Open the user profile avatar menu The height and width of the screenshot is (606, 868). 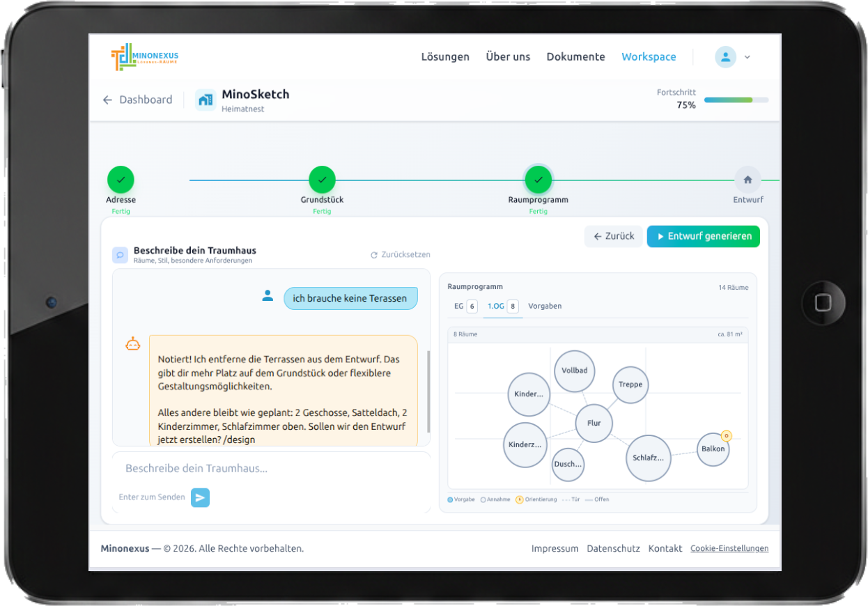725,57
